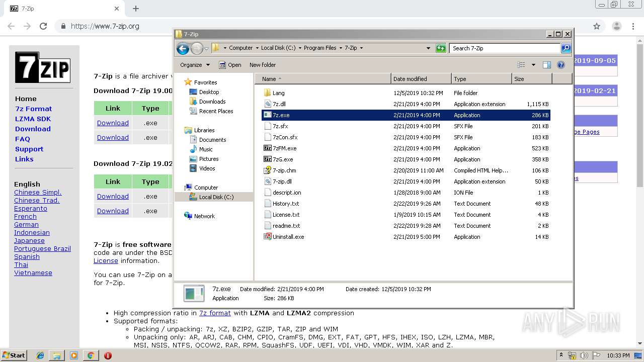The image size is (644, 362).
Task: Select the 7z.dll file icon
Action: click(x=267, y=104)
